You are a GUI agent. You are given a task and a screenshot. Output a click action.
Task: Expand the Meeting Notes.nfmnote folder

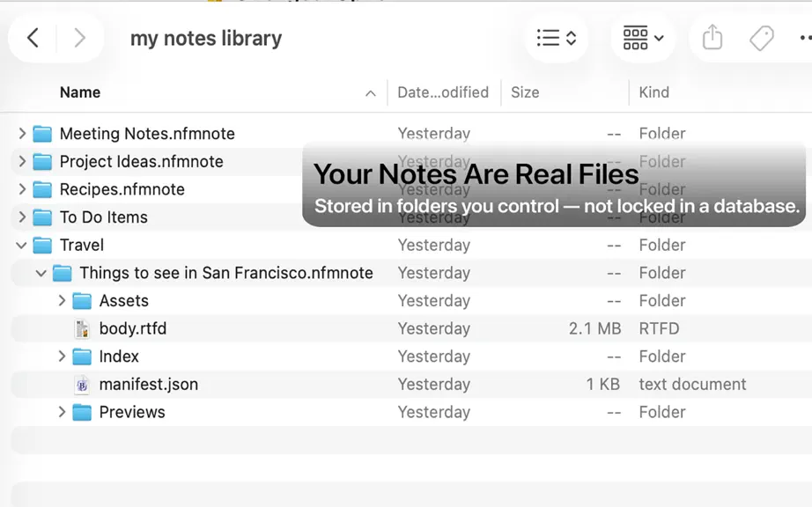(22, 134)
